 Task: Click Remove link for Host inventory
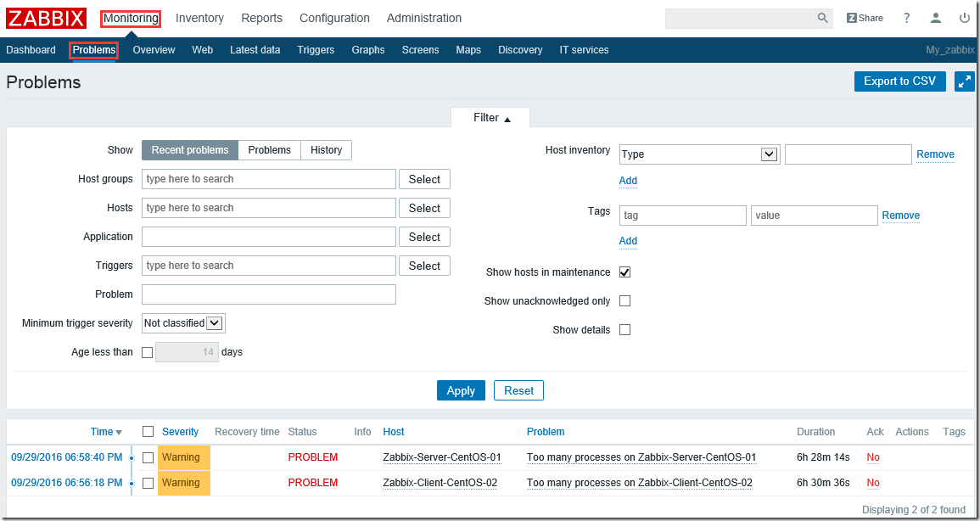click(x=935, y=154)
